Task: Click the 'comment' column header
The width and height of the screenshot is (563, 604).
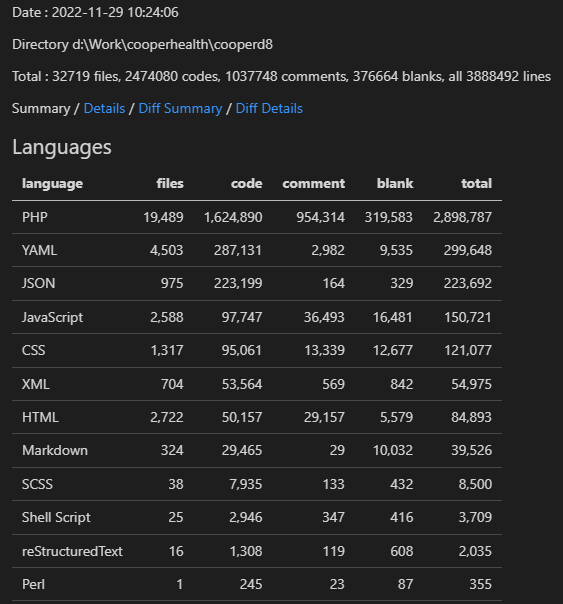Action: click(x=313, y=184)
